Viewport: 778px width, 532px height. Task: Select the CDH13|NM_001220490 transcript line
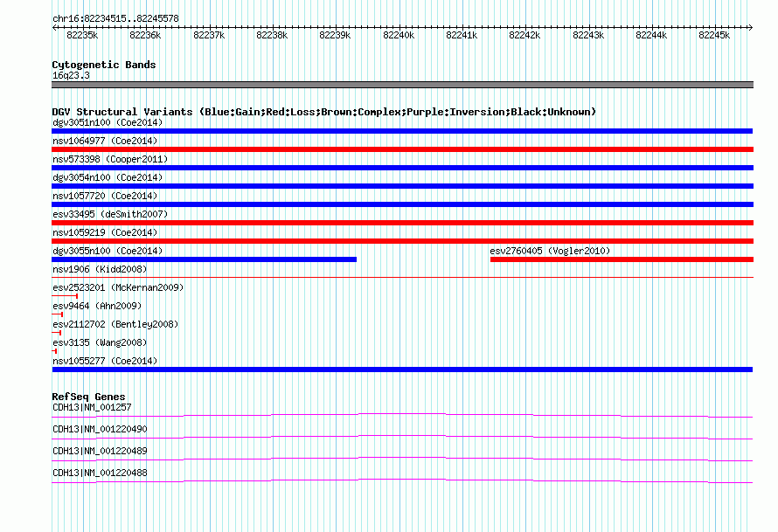pos(402,437)
